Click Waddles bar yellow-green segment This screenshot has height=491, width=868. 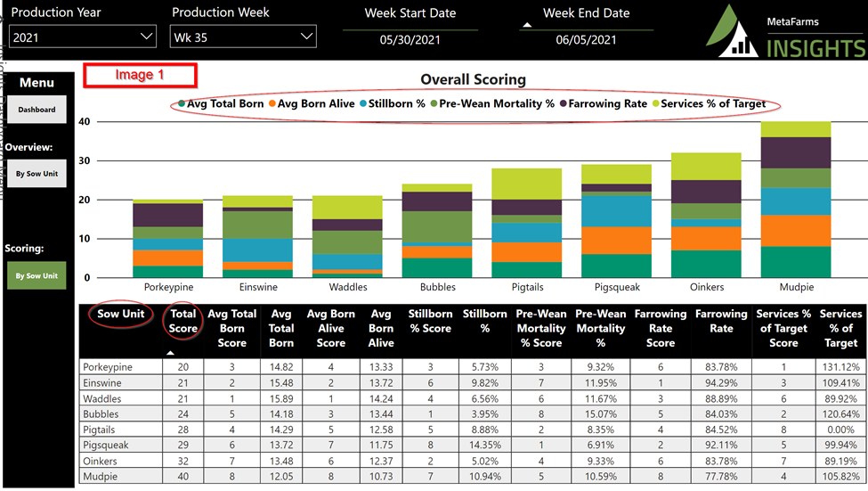(347, 208)
